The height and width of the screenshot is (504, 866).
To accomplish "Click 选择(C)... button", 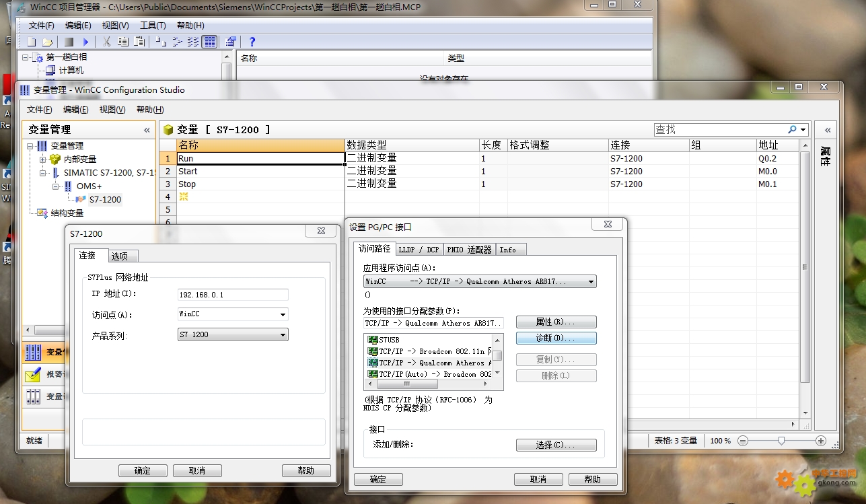I will [x=556, y=445].
